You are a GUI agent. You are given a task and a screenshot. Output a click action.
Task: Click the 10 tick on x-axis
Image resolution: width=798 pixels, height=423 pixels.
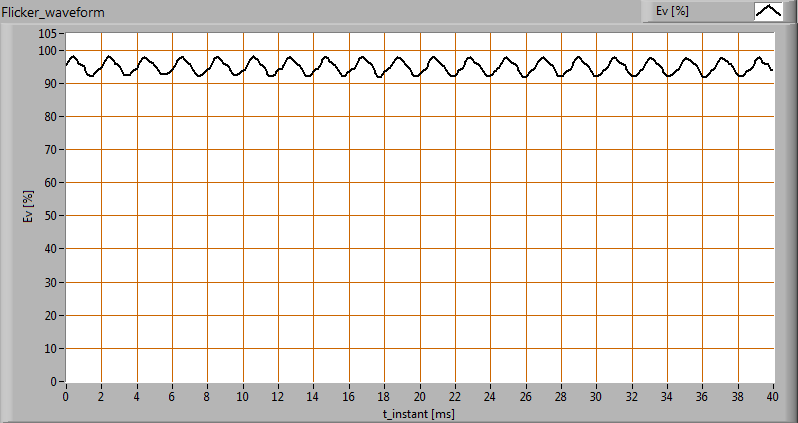pyautogui.click(x=243, y=396)
